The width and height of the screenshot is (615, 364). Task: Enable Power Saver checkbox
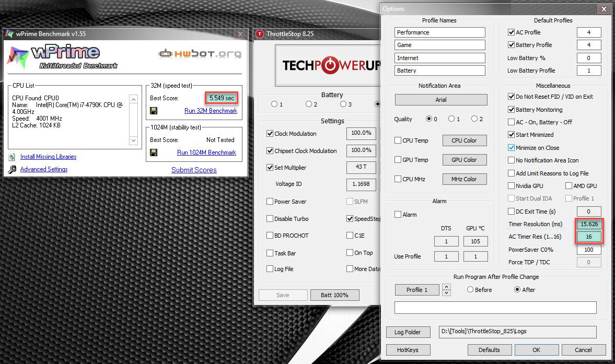270,202
